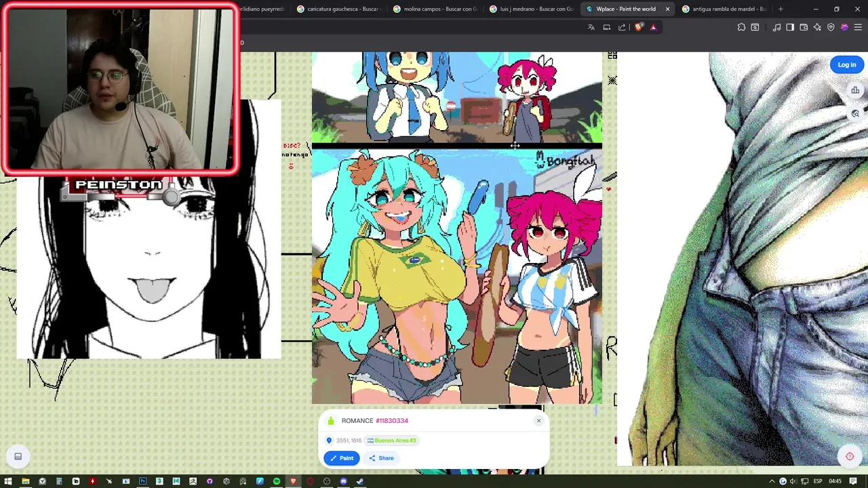
Task: Open the Leo AI sparkle icon
Action: [x=817, y=27]
